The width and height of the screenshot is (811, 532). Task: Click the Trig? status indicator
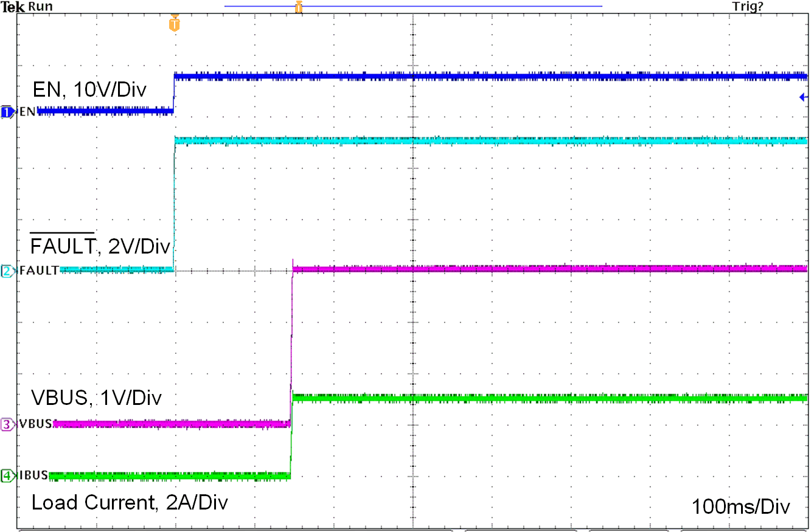[750, 5]
